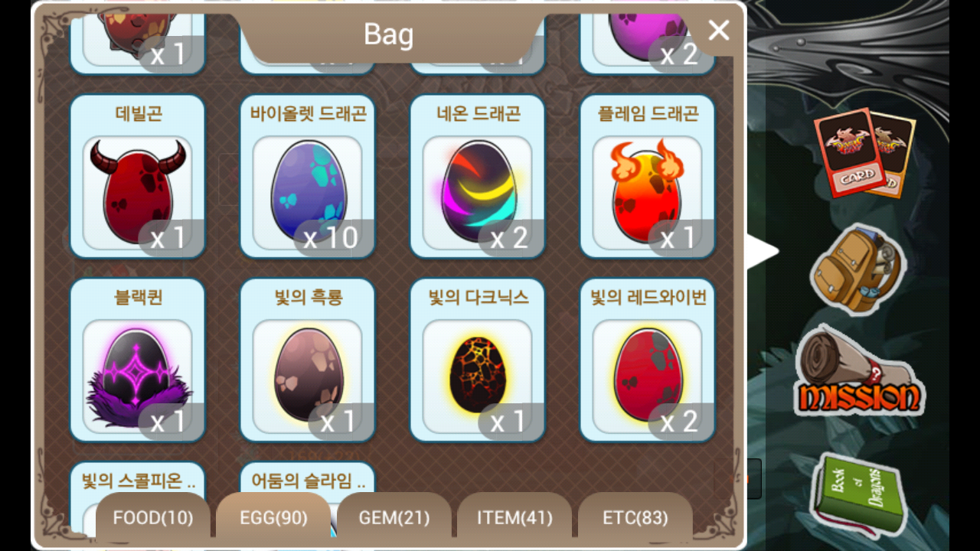Image resolution: width=980 pixels, height=551 pixels.
Task: Switch to the FOOD(10) tab
Action: [153, 518]
